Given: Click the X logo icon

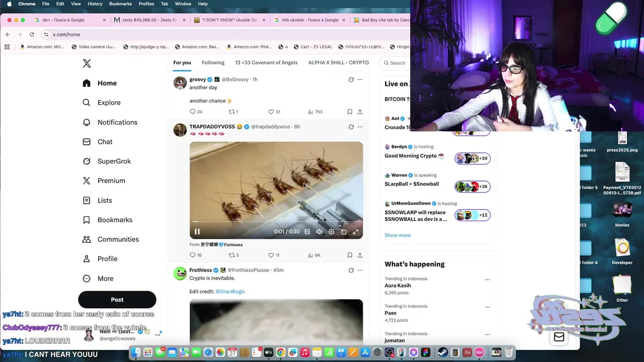Looking at the screenshot, I should pos(87,63).
